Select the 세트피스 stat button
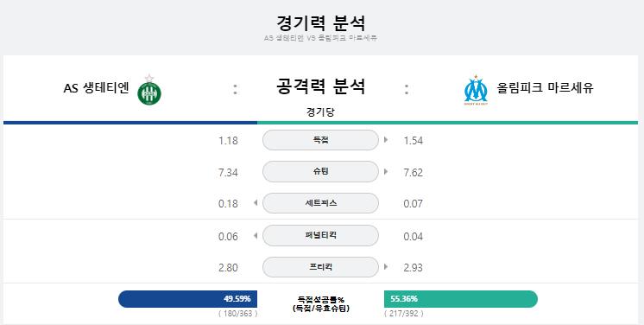 (320, 203)
